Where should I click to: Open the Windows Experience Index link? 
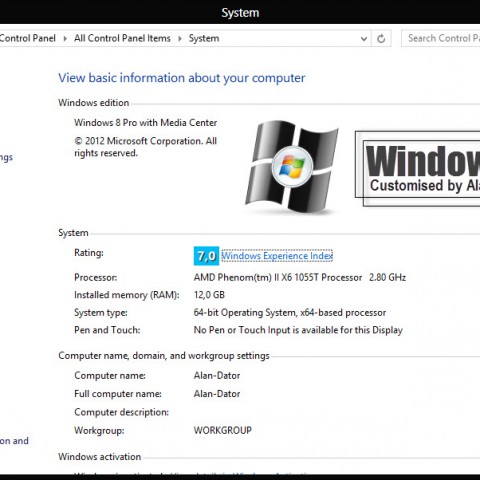(277, 256)
